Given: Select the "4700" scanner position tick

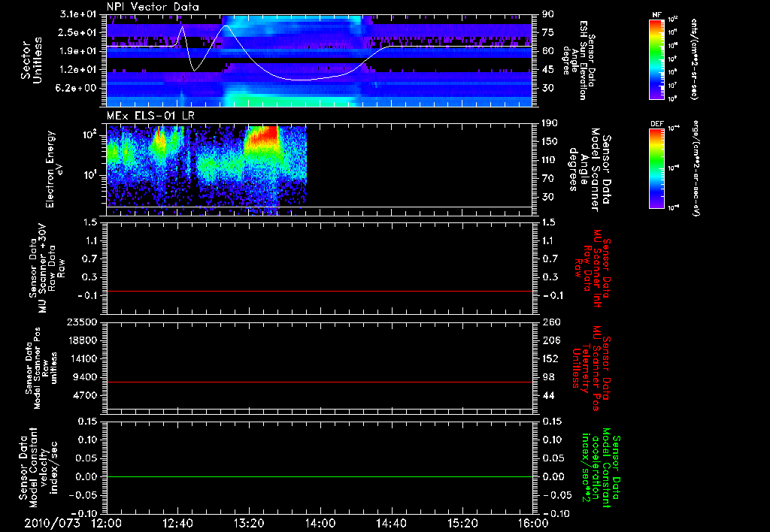Looking at the screenshot, I should (84, 395).
